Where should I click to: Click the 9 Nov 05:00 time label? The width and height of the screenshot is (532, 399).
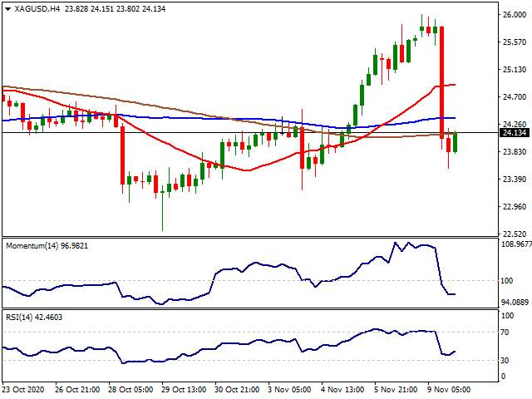coord(451,389)
